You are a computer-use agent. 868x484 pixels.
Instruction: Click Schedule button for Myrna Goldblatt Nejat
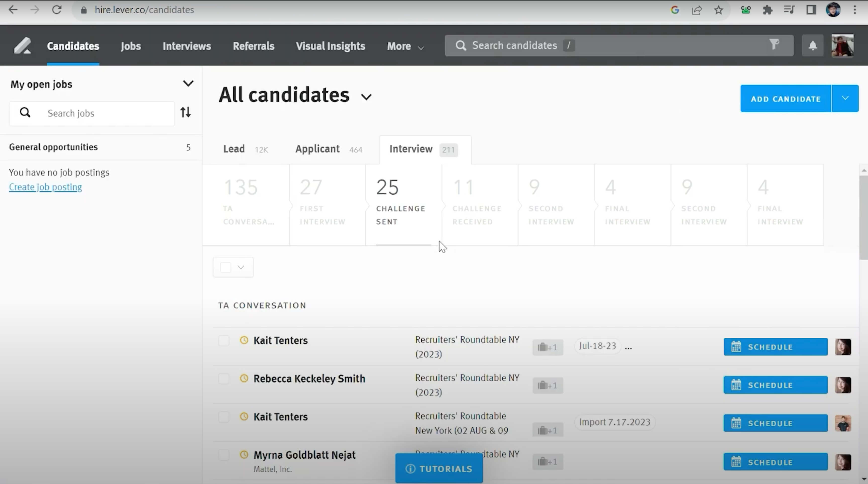pyautogui.click(x=775, y=462)
